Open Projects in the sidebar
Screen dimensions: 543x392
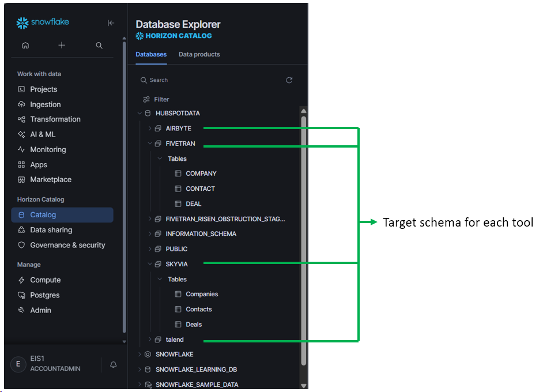(x=62, y=89)
